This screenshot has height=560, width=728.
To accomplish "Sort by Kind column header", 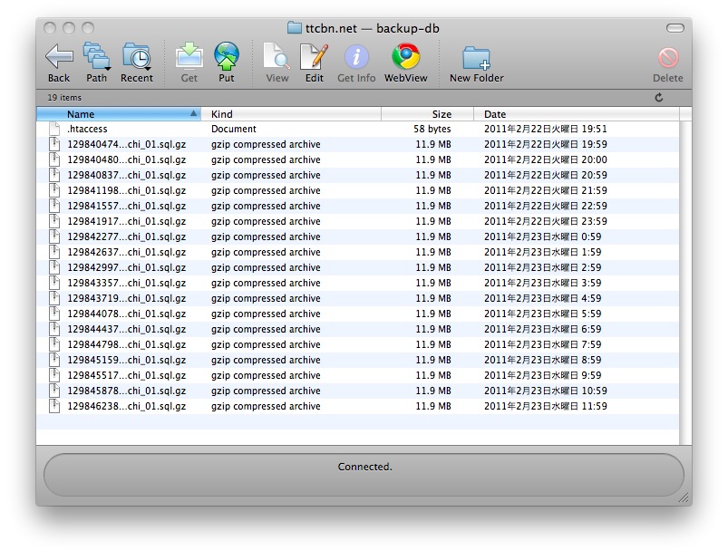I will pyautogui.click(x=290, y=114).
